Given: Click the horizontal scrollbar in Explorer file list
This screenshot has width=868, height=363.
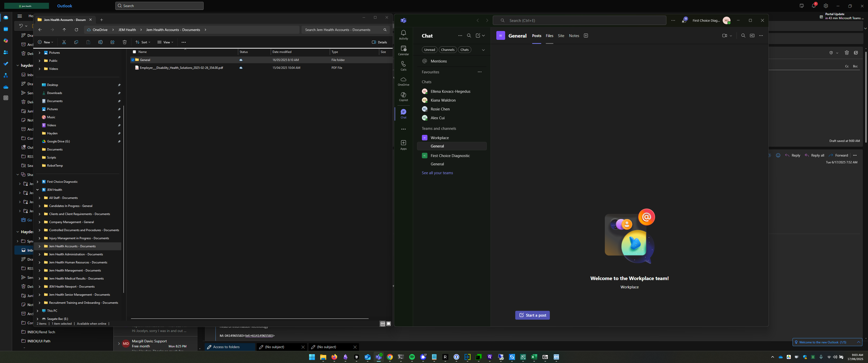Looking at the screenshot, I should tap(249, 318).
